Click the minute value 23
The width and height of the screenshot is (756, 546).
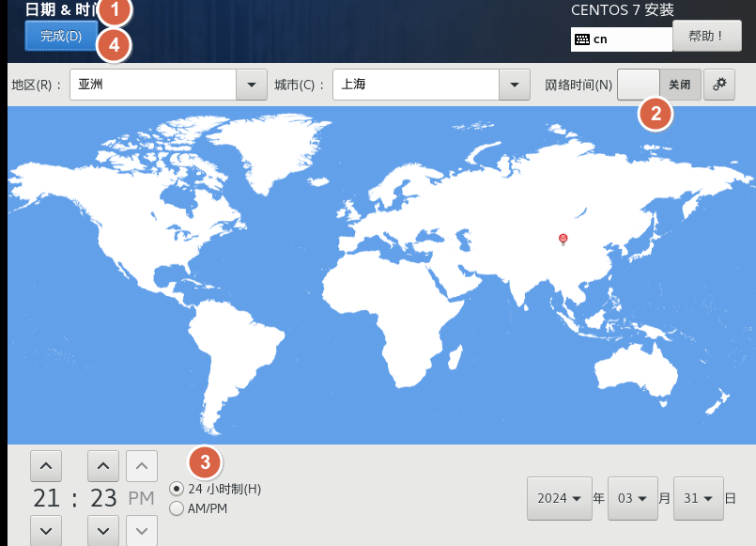click(x=103, y=498)
